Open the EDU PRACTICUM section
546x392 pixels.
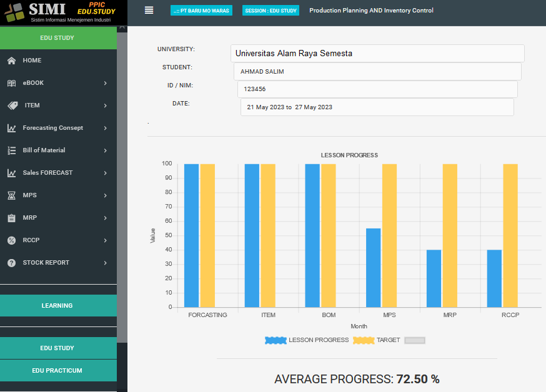[x=57, y=371]
